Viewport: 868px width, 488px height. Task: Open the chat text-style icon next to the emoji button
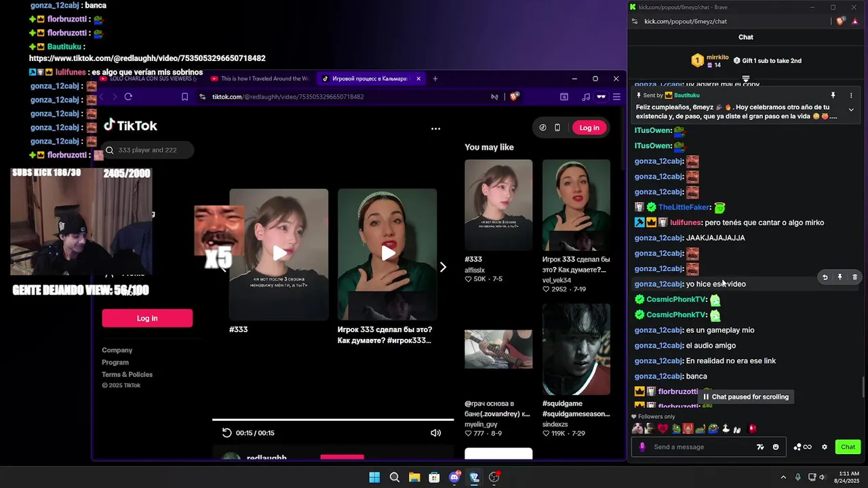pos(760,447)
